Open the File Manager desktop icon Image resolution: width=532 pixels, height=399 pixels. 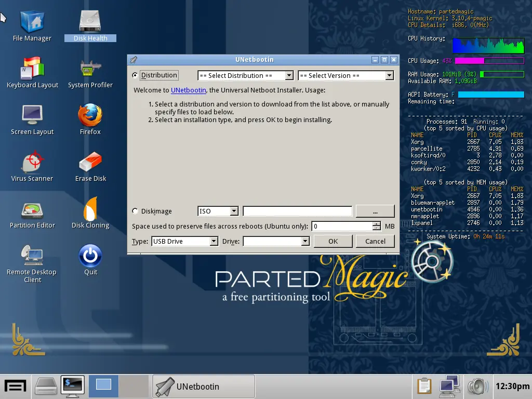pyautogui.click(x=32, y=26)
